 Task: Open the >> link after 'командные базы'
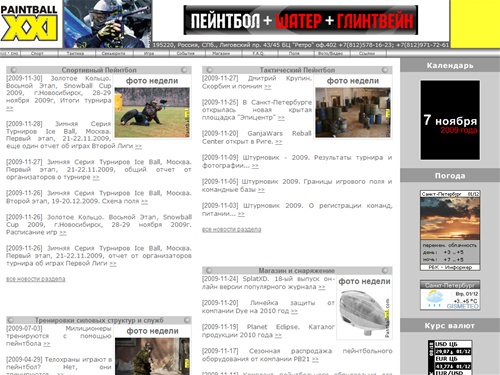(x=261, y=190)
